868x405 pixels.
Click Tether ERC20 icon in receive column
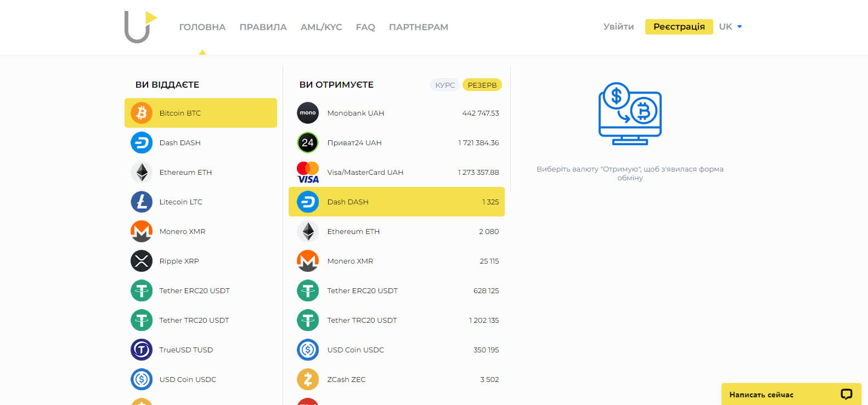point(308,290)
